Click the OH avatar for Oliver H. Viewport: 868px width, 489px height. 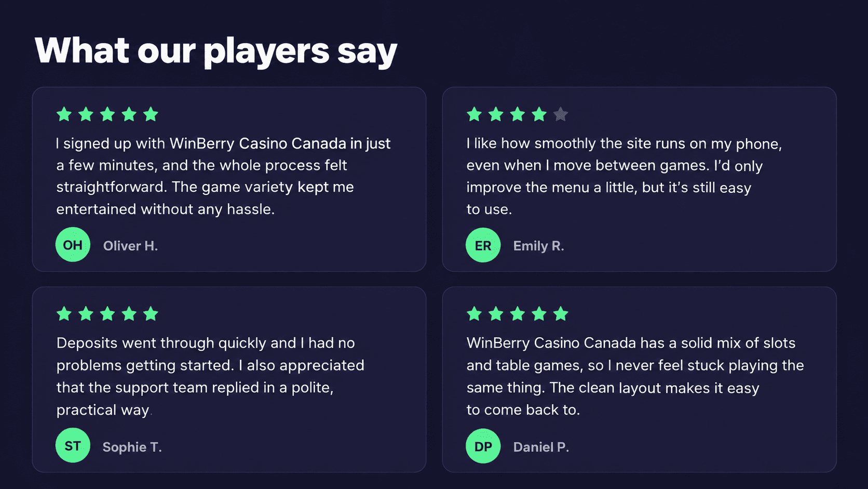point(73,245)
